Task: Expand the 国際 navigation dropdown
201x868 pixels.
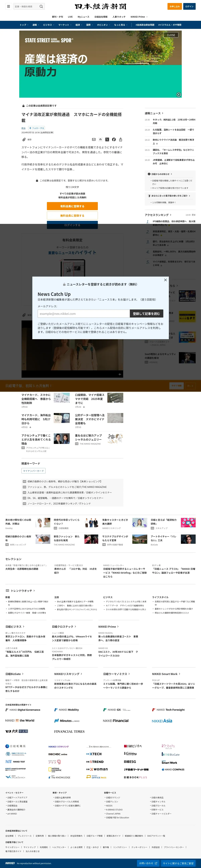Action: coord(90,25)
